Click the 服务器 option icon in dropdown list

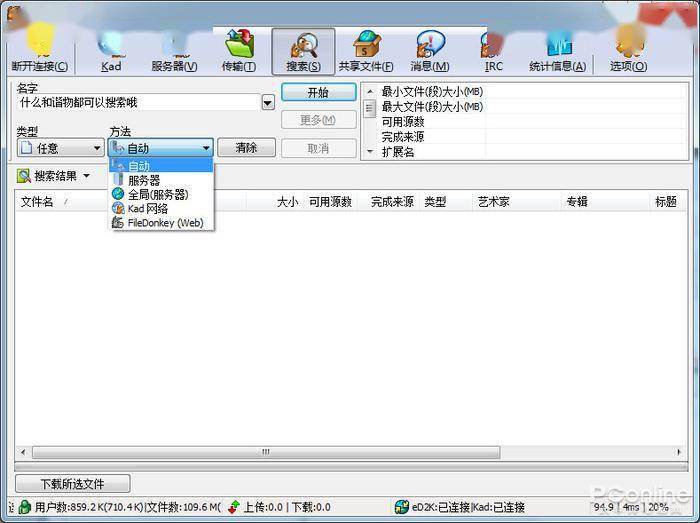pyautogui.click(x=118, y=180)
